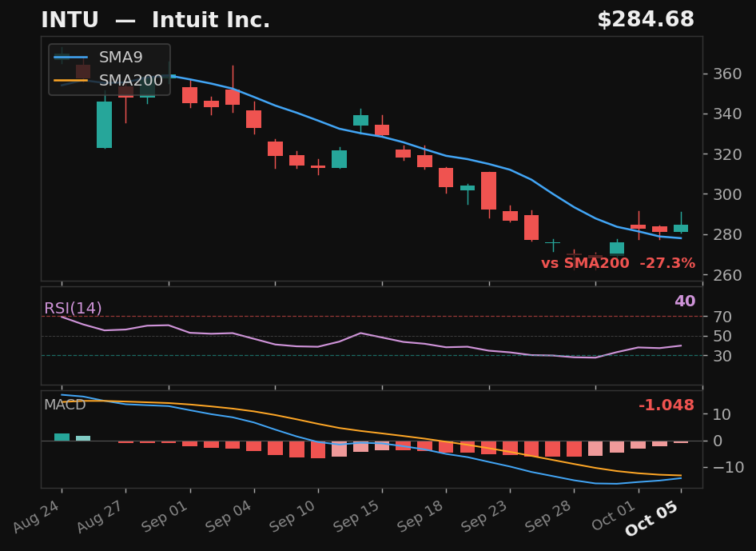Click the Sep 10 date label
The width and height of the screenshot is (756, 551).
[292, 517]
